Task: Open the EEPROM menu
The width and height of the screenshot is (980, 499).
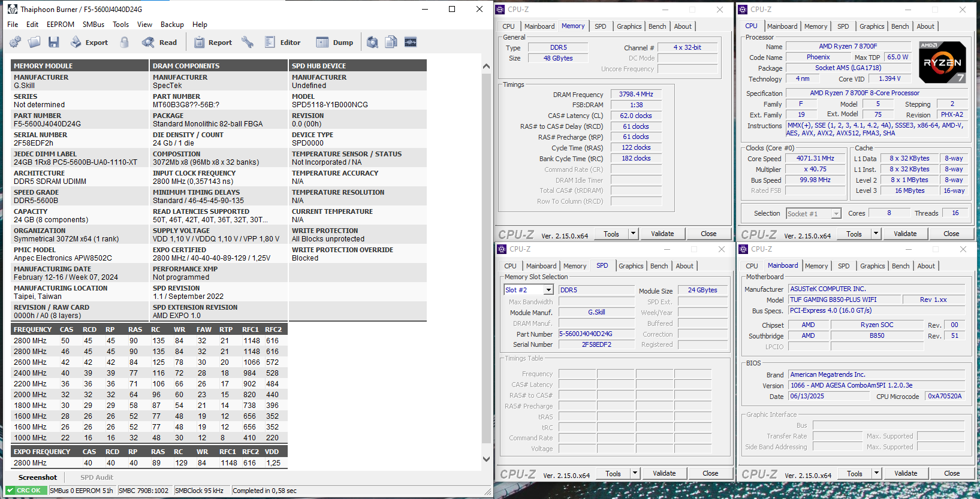Action: pyautogui.click(x=61, y=25)
